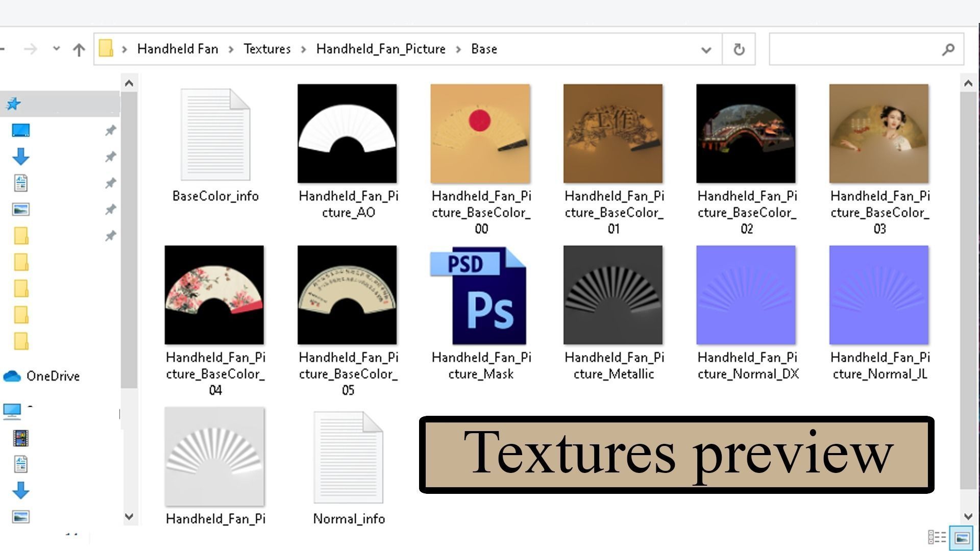This screenshot has height=551, width=980.
Task: Open the recent locations dropdown arrow
Action: (56, 49)
